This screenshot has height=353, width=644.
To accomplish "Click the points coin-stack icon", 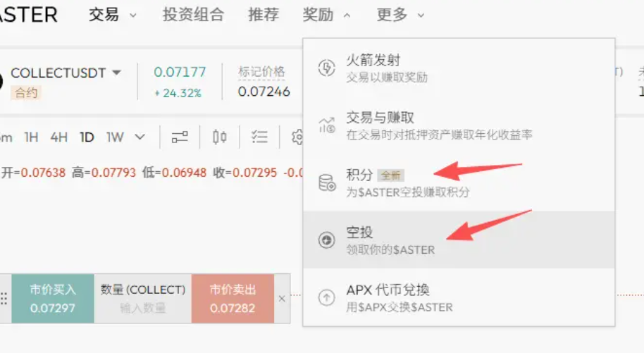I will tap(327, 183).
